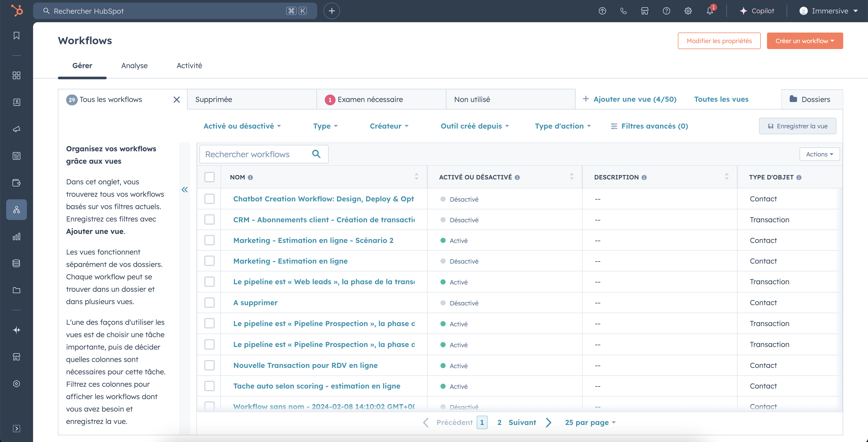
Task: Open the settings gear icon
Action: click(688, 11)
